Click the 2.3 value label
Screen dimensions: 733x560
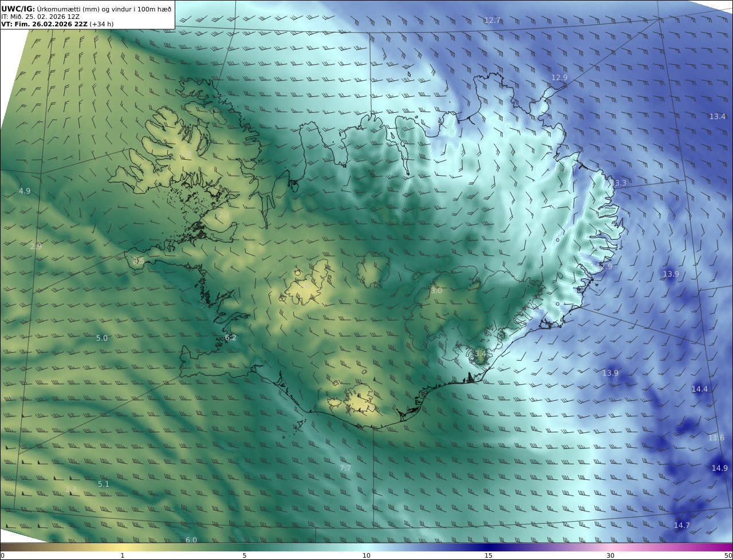click(x=70, y=489)
